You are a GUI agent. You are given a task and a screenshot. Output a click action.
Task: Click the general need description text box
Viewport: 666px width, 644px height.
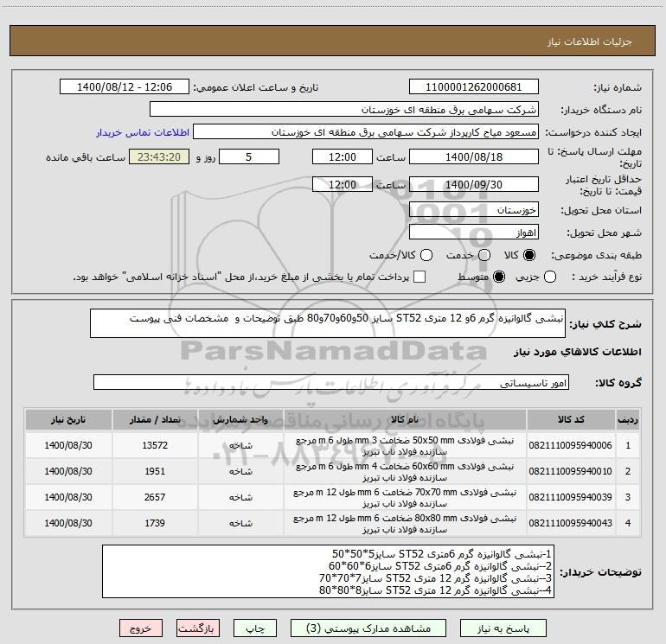[328, 323]
